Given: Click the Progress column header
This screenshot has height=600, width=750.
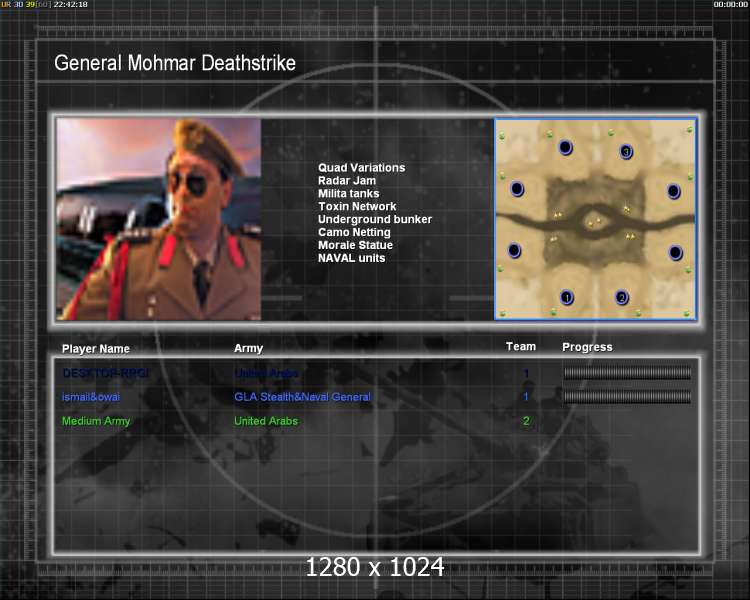Looking at the screenshot, I should [587, 347].
